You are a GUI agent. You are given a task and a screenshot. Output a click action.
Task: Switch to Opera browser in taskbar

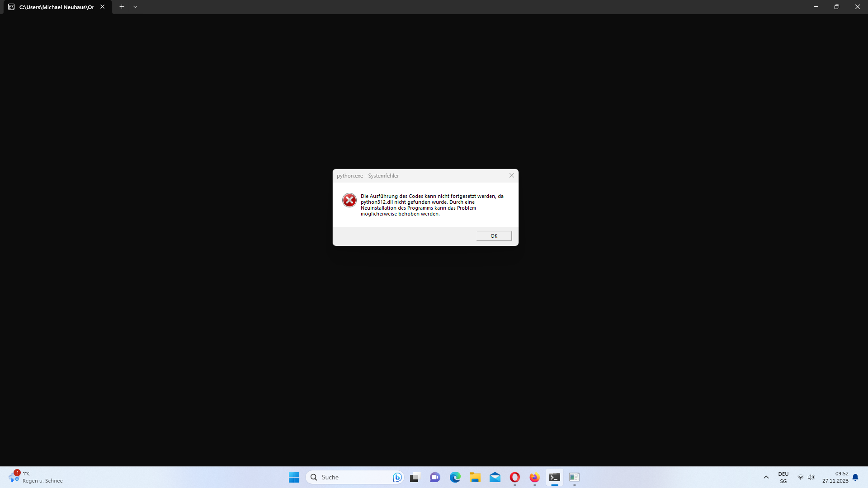click(514, 477)
